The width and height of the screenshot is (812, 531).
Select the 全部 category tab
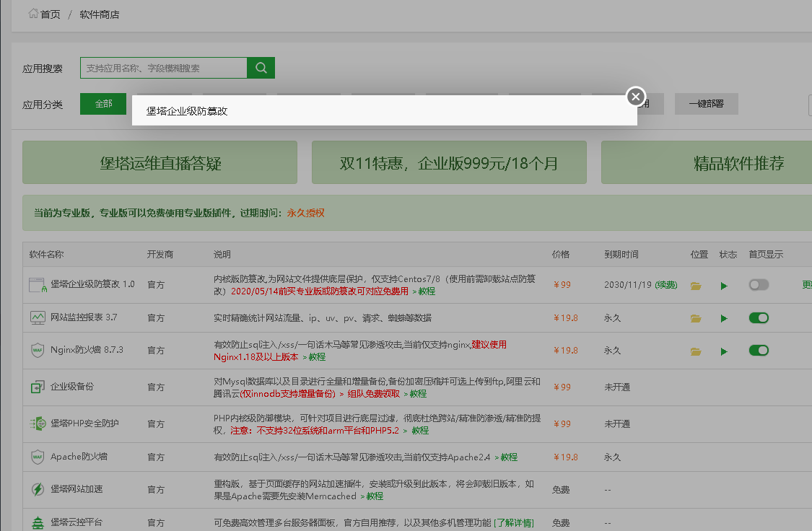[103, 103]
